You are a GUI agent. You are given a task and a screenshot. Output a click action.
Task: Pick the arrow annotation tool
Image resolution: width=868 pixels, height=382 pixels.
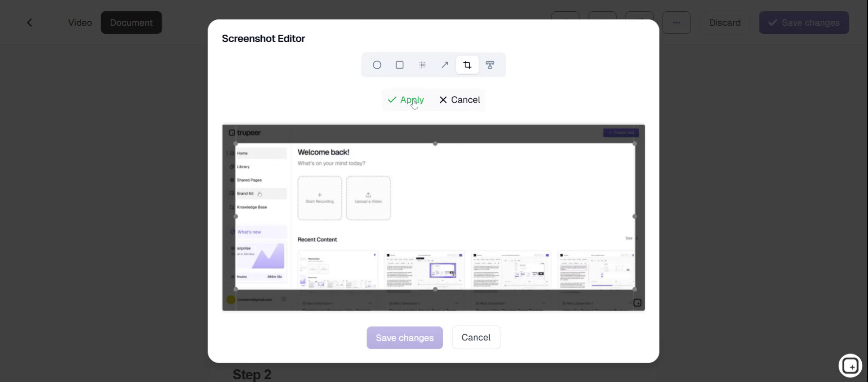coord(445,65)
